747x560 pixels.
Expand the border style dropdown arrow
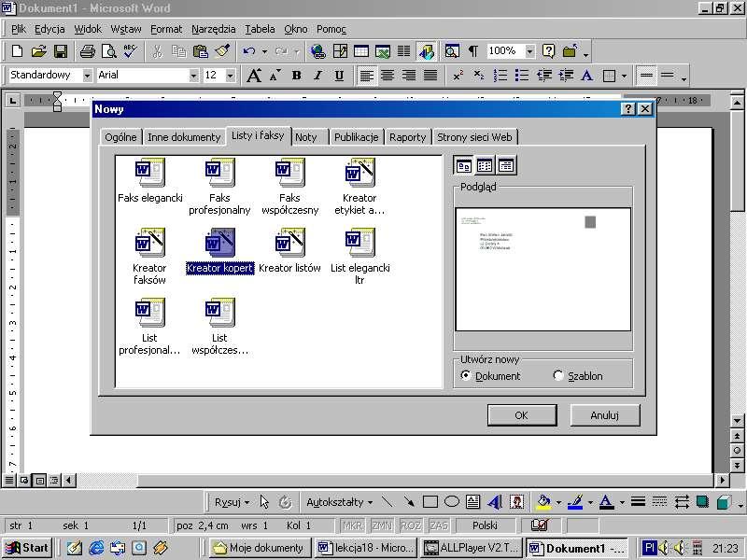624,76
